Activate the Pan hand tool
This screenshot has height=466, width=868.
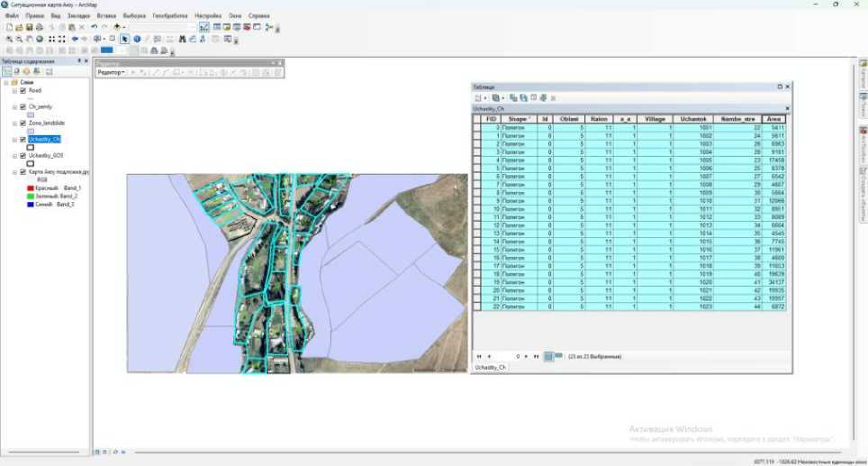29,39
